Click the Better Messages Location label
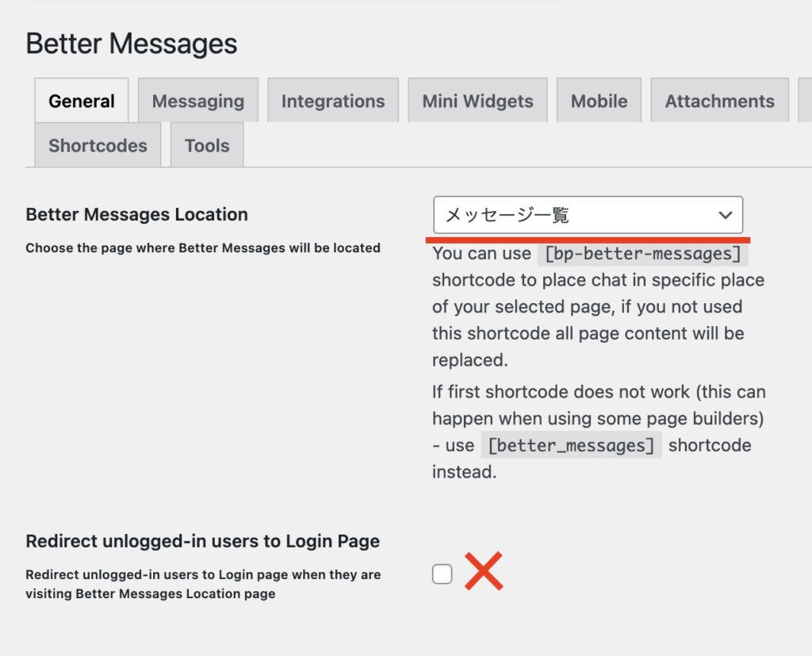The image size is (812, 656). tap(136, 214)
